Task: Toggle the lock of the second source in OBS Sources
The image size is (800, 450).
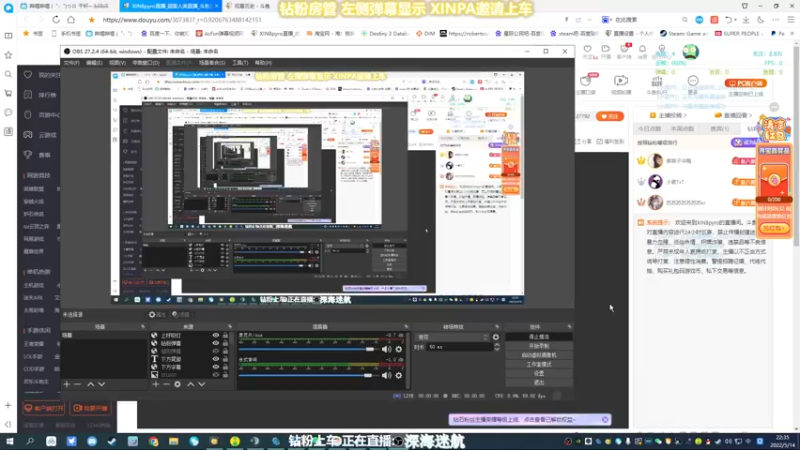Action: tap(225, 343)
